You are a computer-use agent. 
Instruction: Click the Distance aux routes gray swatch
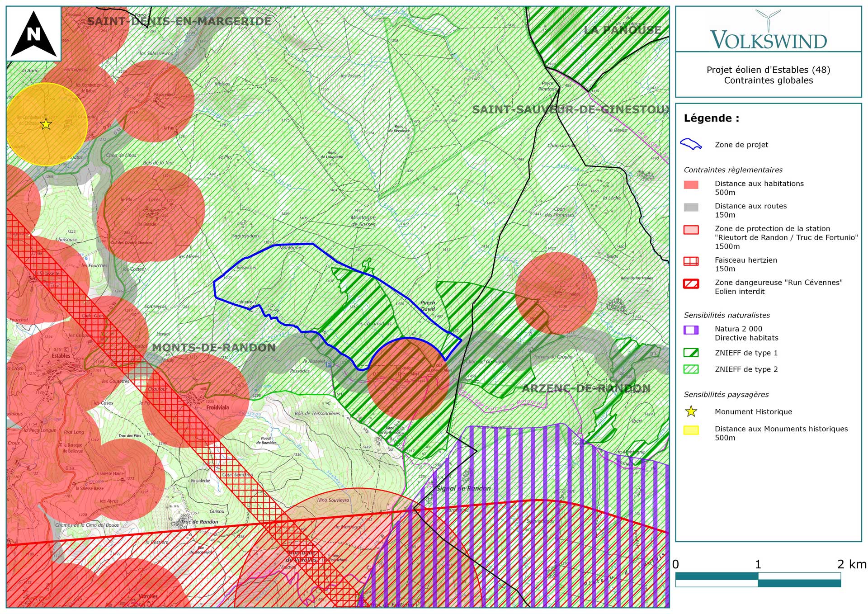coord(691,207)
